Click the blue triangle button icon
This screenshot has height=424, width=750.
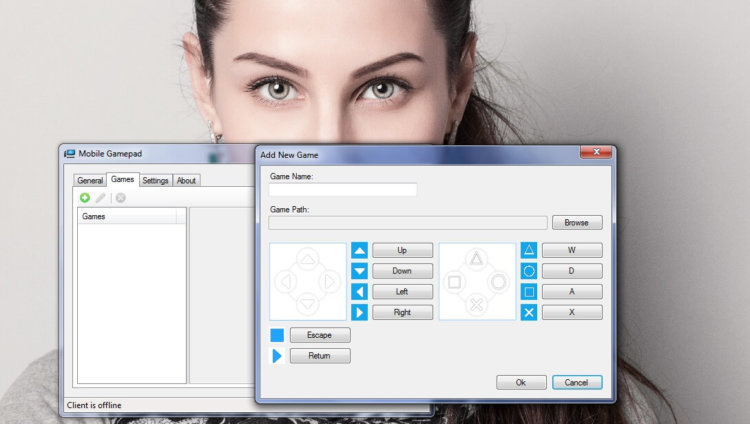(530, 250)
